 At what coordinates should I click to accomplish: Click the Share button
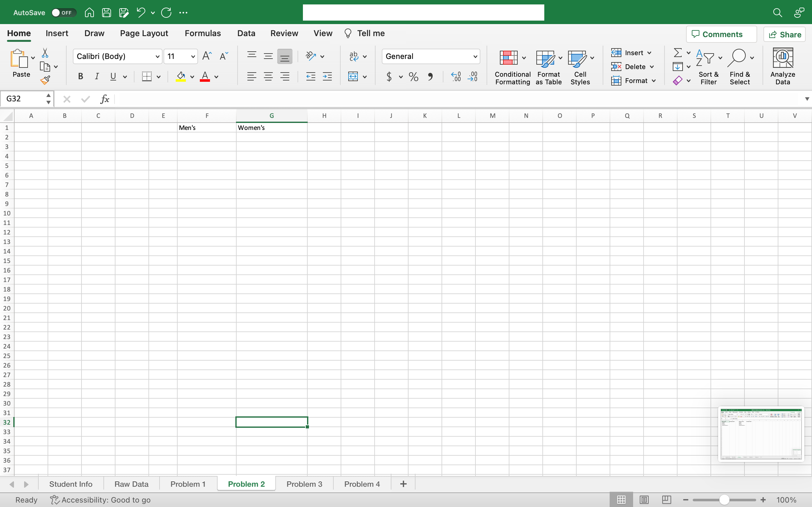pos(784,34)
